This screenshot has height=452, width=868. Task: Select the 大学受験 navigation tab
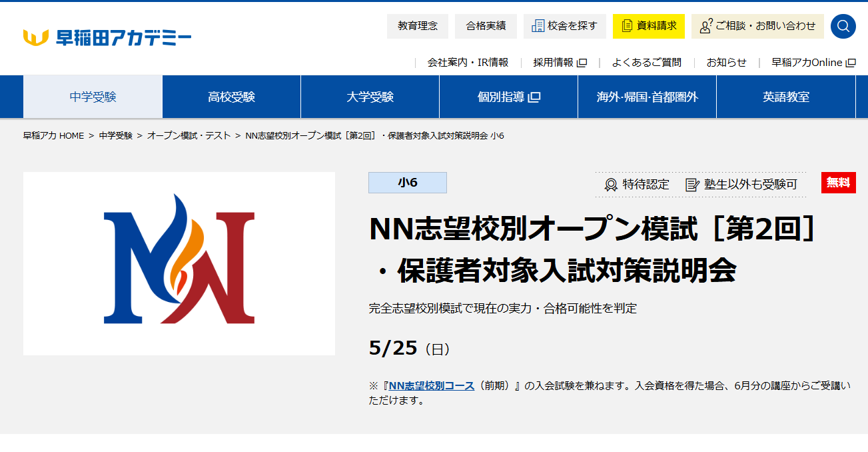coord(369,97)
